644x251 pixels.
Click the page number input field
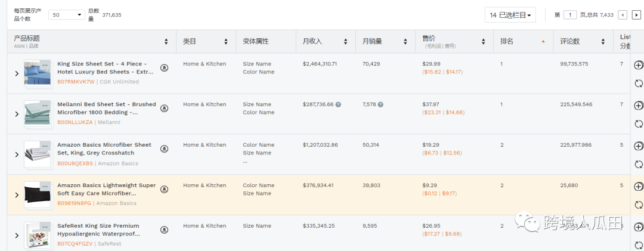570,15
